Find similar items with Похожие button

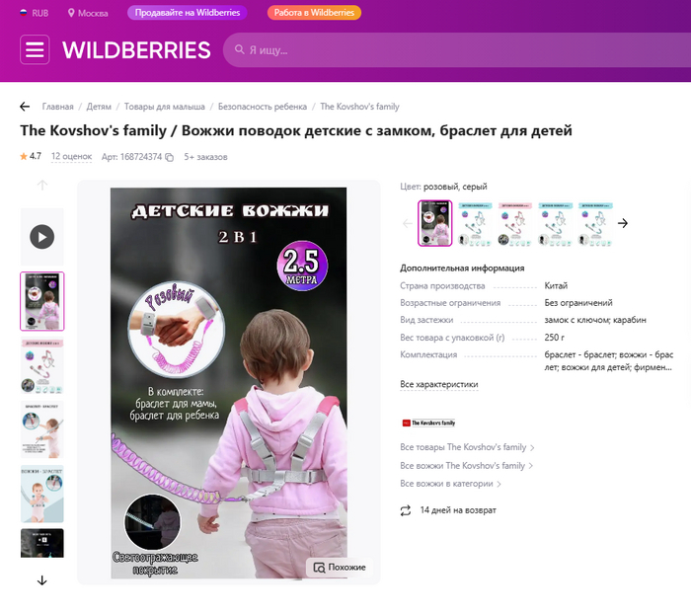pyautogui.click(x=340, y=567)
